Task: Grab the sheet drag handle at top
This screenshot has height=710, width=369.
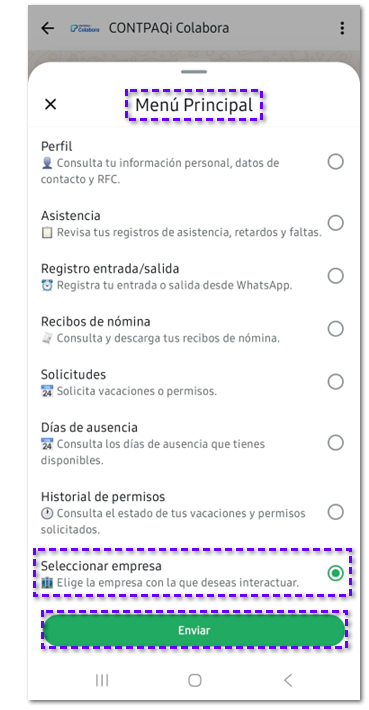Action: point(194,72)
